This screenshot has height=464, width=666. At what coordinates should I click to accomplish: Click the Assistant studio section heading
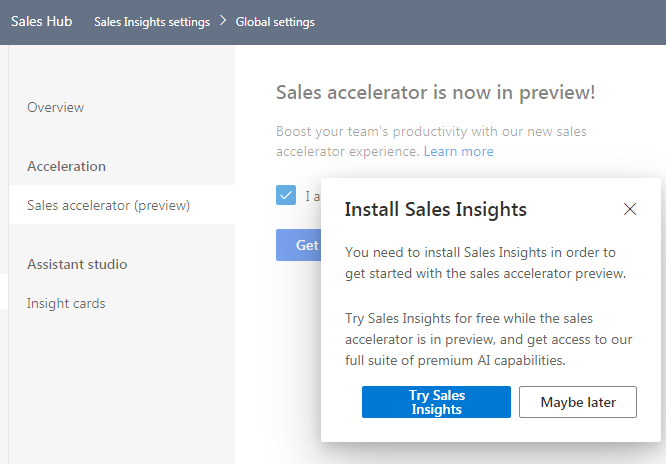[x=77, y=264]
